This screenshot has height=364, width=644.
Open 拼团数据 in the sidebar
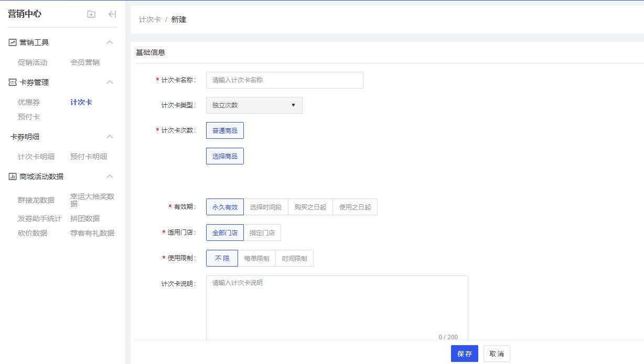tap(85, 218)
